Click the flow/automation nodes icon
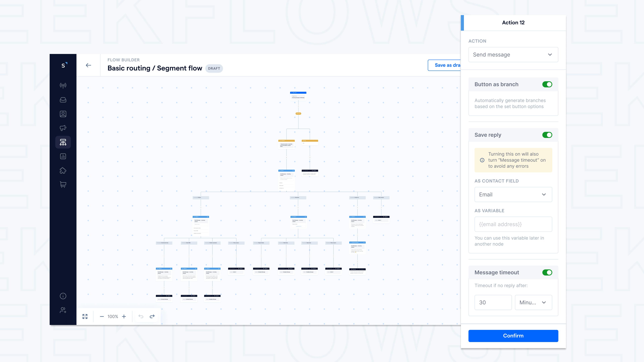This screenshot has width=644, height=362. click(63, 142)
